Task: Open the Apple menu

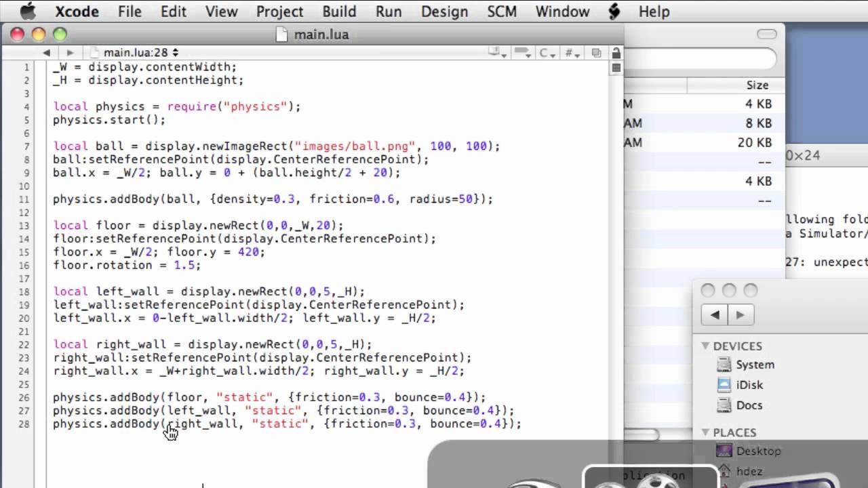Action: [27, 11]
